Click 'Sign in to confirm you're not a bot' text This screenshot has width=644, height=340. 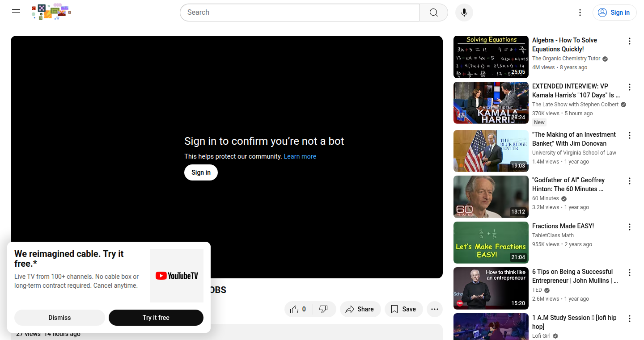[x=264, y=141]
